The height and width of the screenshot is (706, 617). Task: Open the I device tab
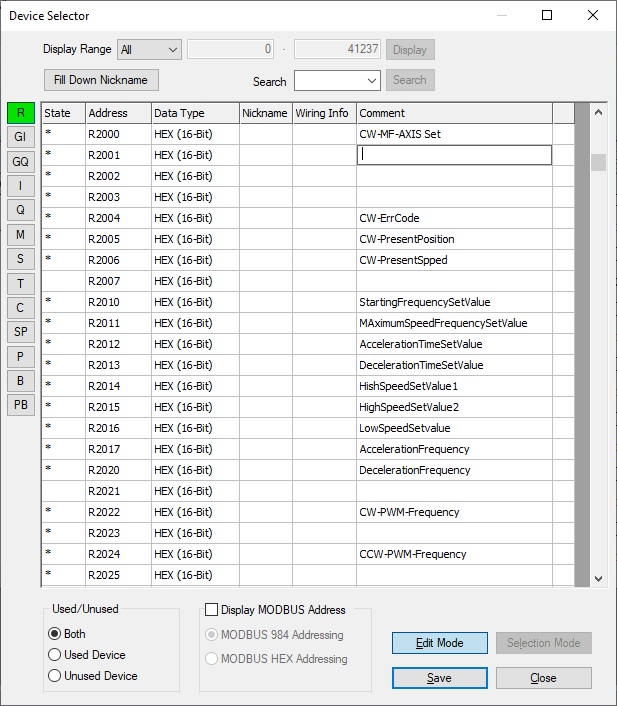click(x=21, y=186)
